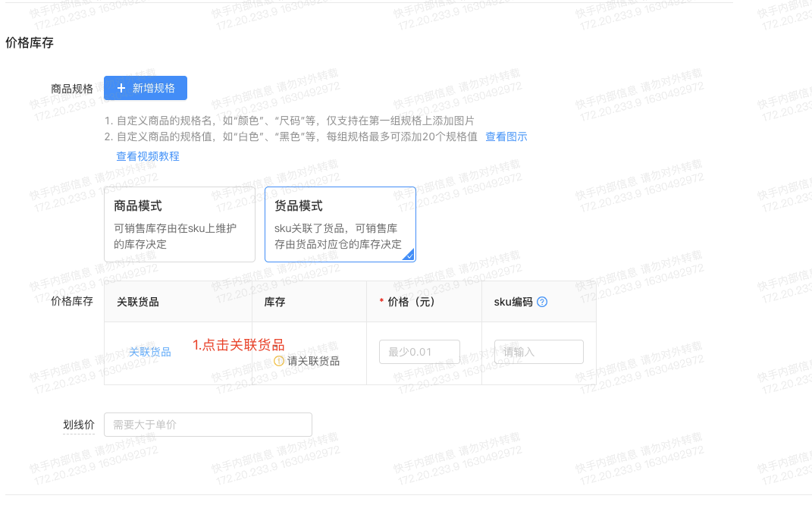812x505 pixels.
Task: Click the 关联货品 link in table row
Action: click(149, 352)
